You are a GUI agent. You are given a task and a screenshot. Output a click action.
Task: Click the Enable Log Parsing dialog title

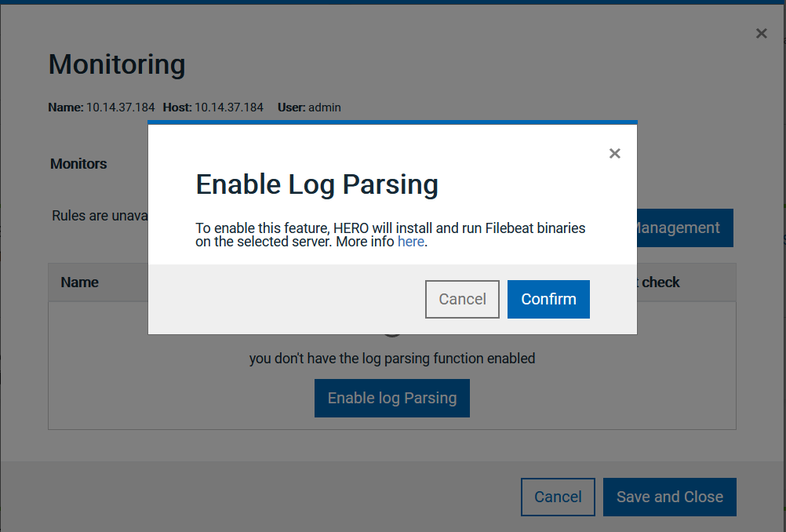(316, 184)
